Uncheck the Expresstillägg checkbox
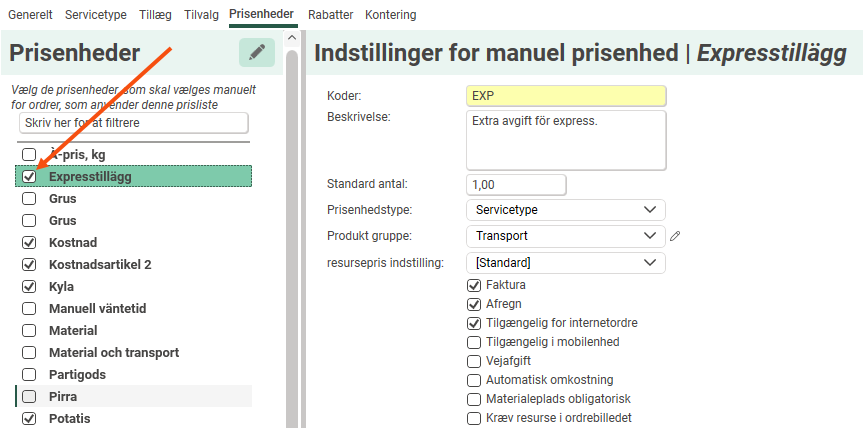This screenshot has height=428, width=863. click(29, 177)
